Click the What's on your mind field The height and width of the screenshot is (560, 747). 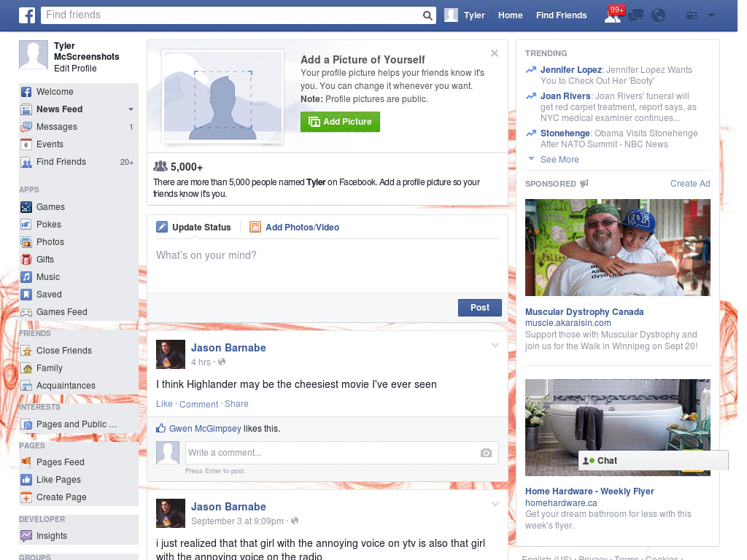[328, 265]
